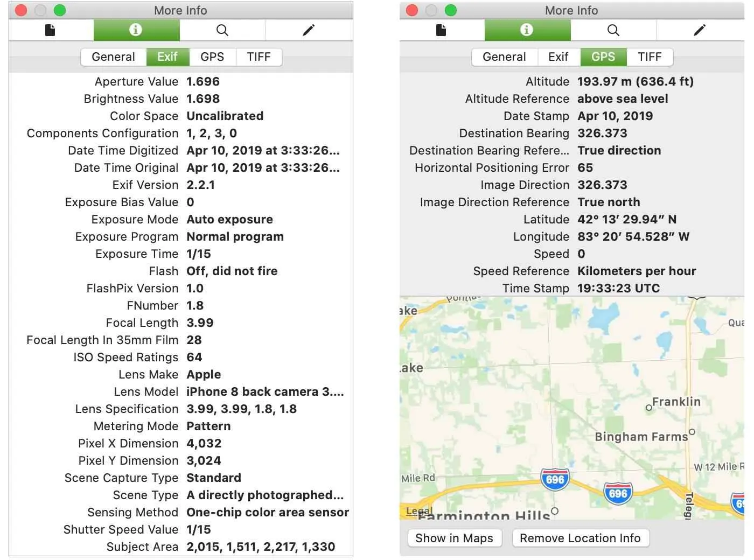Switch to the Exif tab in right window

tap(558, 57)
